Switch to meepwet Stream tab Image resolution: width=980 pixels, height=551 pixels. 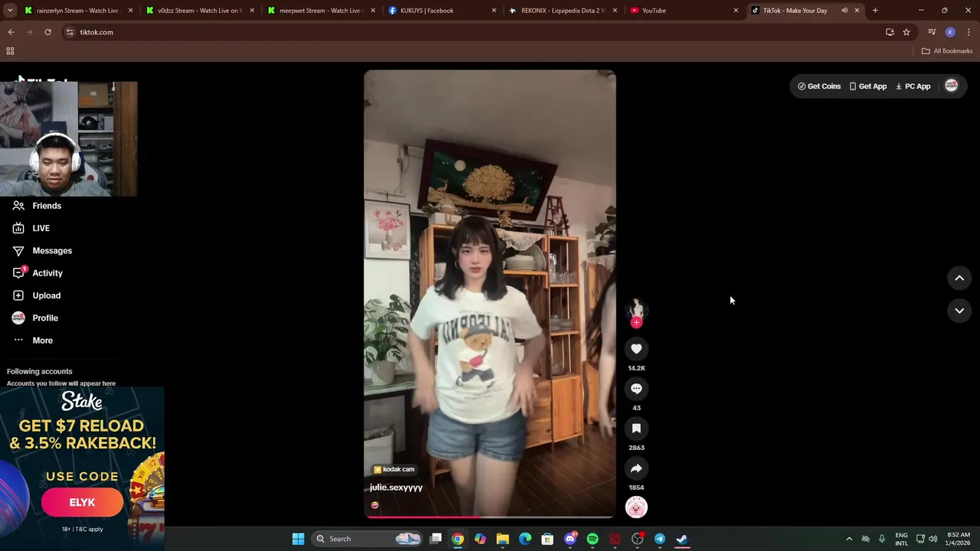(322, 11)
